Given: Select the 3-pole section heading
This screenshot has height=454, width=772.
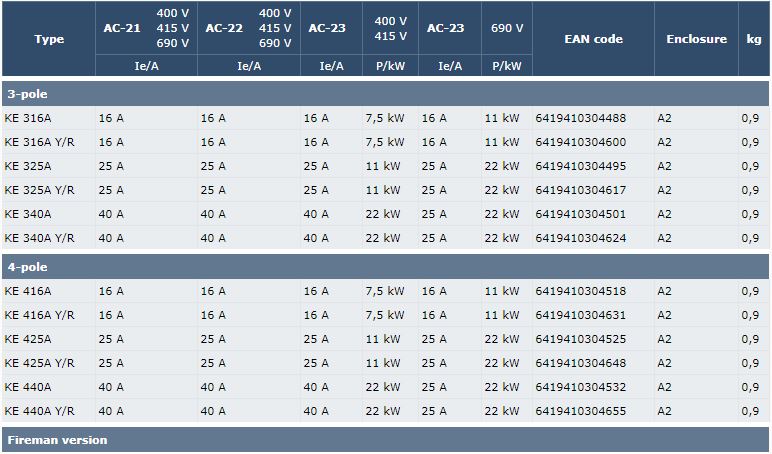Looking at the screenshot, I should (x=28, y=94).
